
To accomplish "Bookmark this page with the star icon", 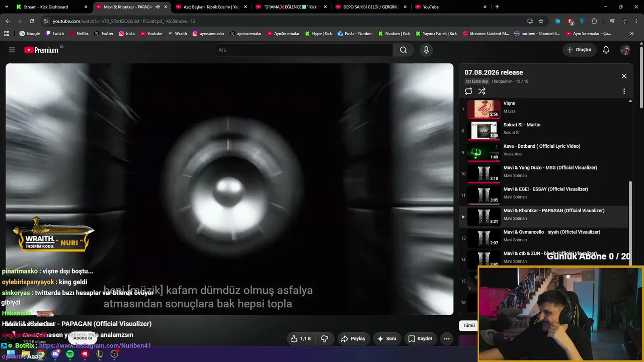I will [541, 21].
